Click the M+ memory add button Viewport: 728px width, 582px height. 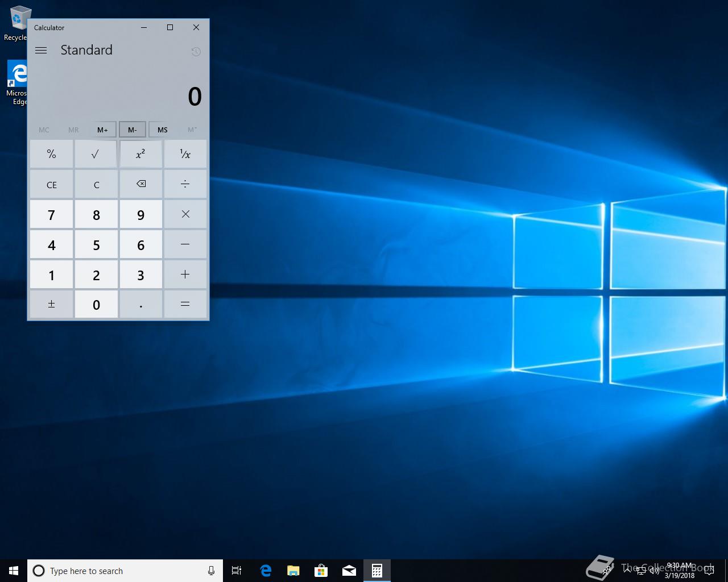pyautogui.click(x=102, y=130)
